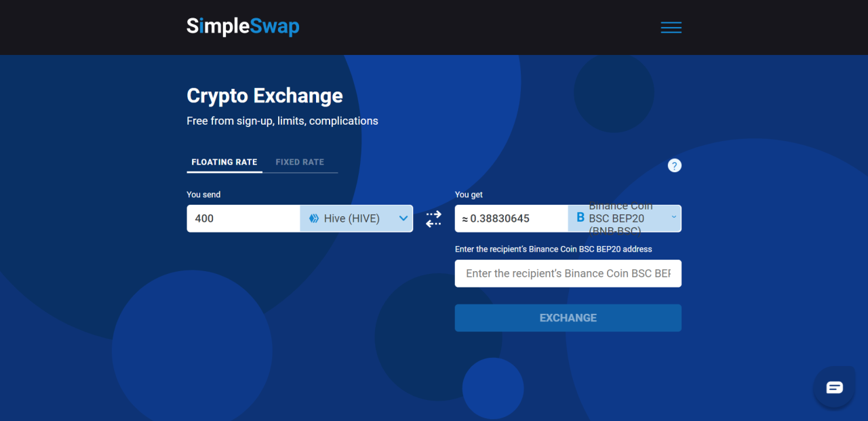
Task: Click the Hive coin logo icon
Action: tap(314, 218)
